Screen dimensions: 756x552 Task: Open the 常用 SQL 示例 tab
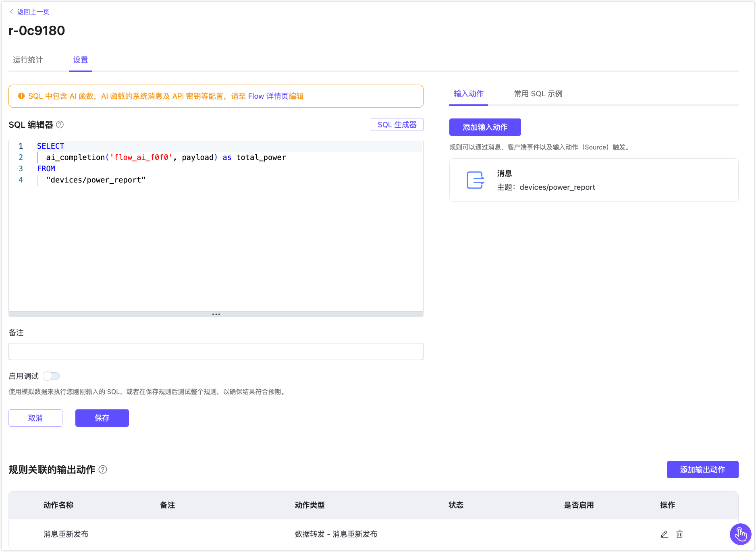coord(538,94)
